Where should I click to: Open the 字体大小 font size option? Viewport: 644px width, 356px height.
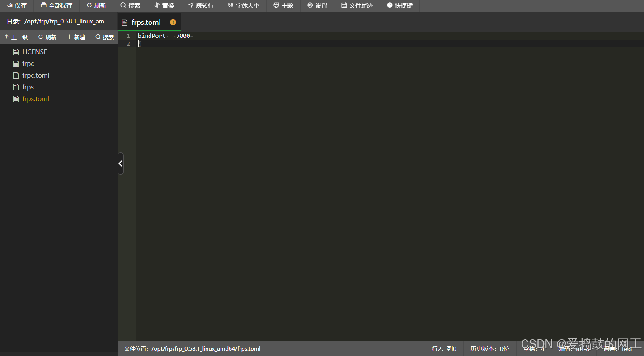(x=244, y=5)
